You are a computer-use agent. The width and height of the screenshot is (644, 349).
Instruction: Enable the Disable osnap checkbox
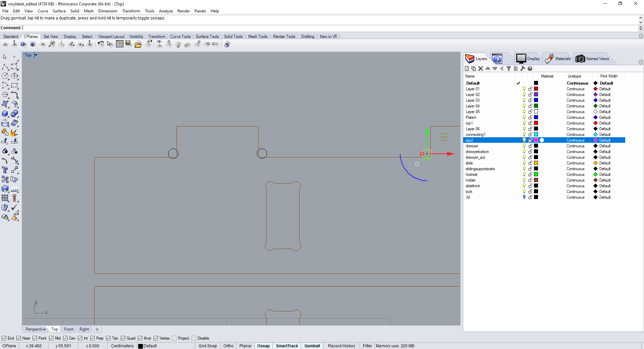pos(194,338)
